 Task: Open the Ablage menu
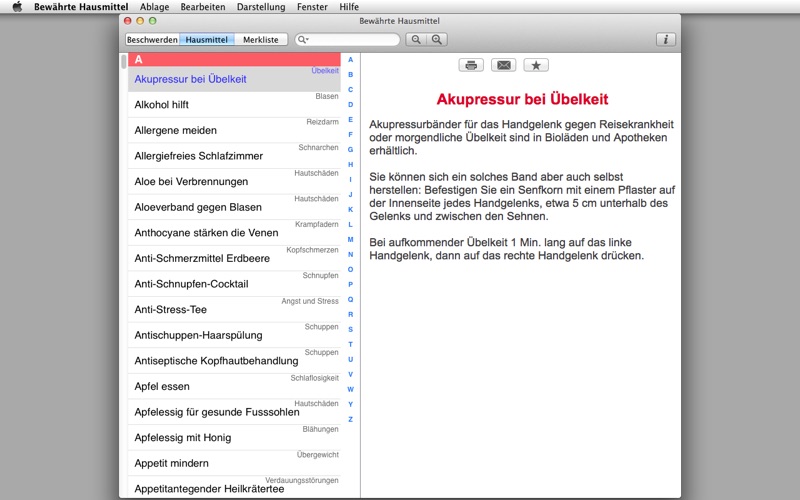click(155, 7)
